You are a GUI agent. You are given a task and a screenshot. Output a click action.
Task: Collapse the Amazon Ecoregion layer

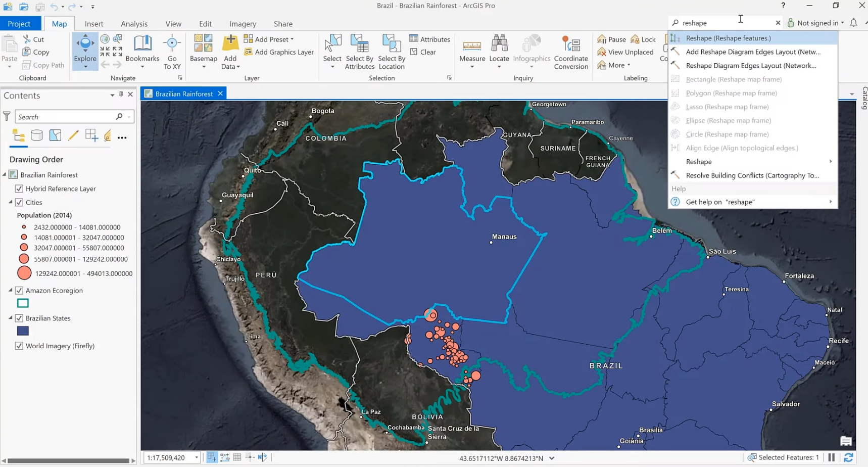(11, 291)
